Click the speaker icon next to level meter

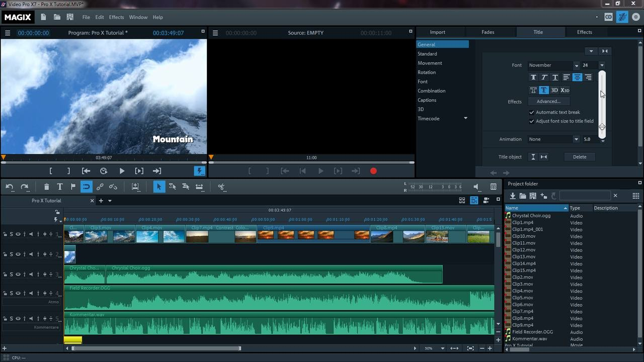(x=476, y=187)
